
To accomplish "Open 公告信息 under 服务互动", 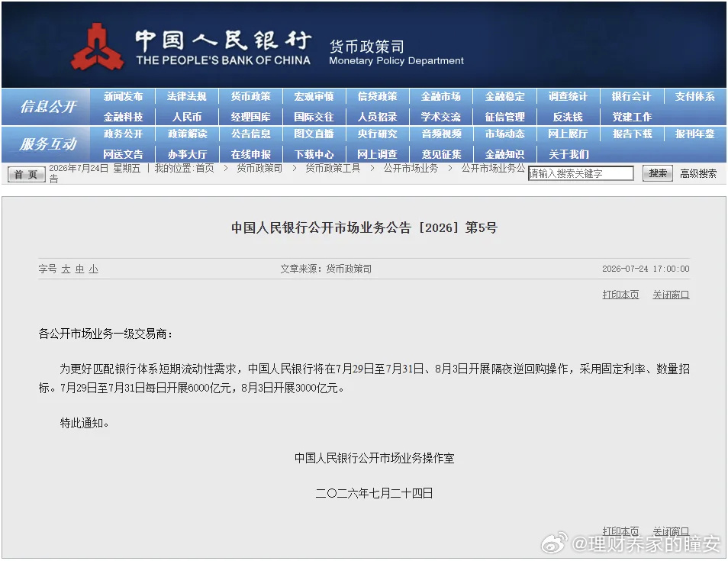I will pos(251,134).
